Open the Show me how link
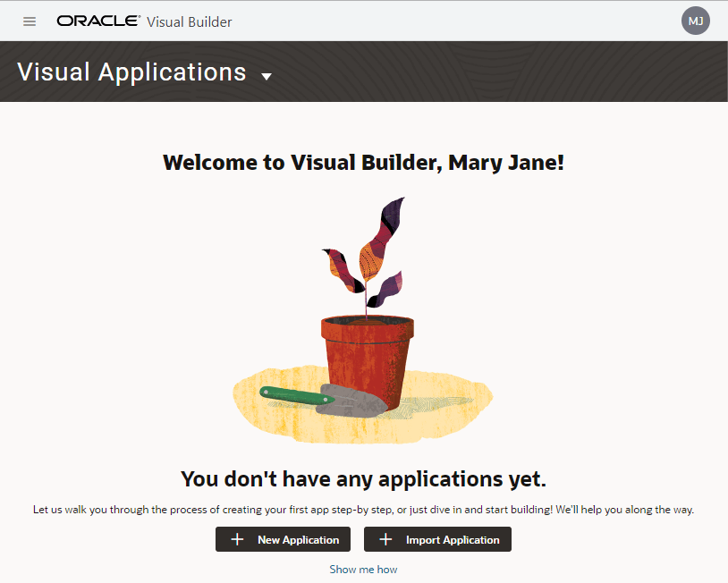The height and width of the screenshot is (583, 728). tap(363, 570)
